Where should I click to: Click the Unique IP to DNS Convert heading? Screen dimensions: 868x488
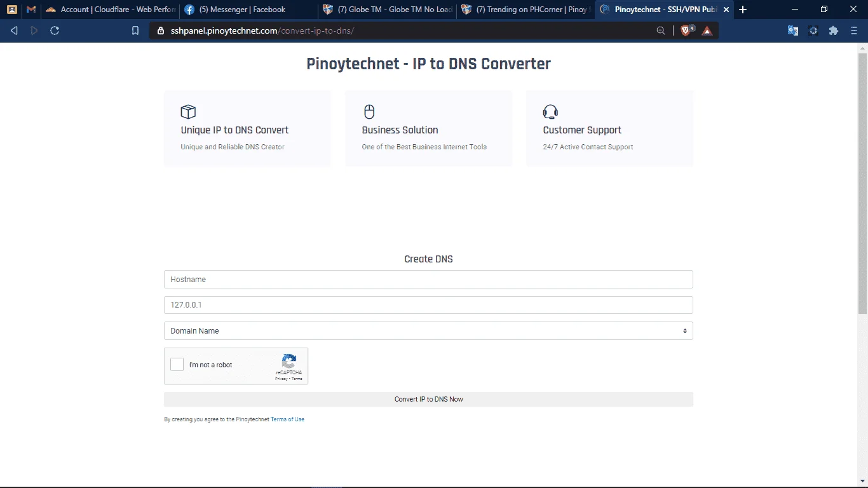click(234, 130)
